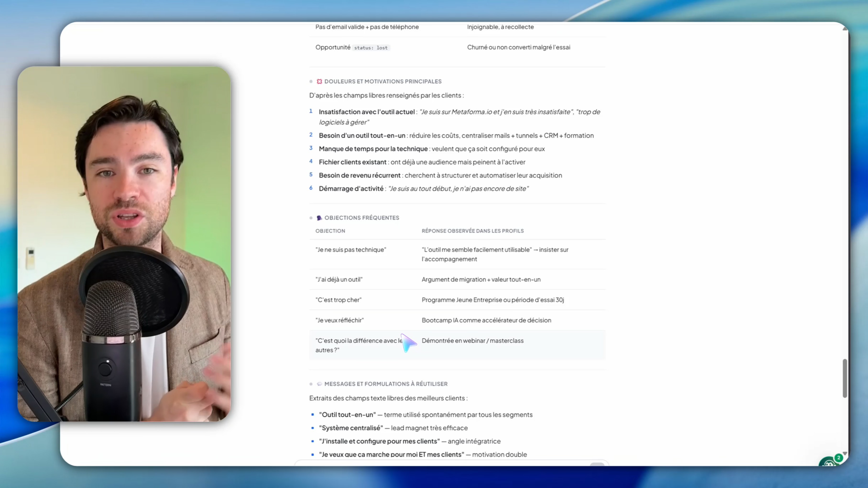
Task: Click heading "MESSAGES ET FORMULATIONS À RÉUTILISER"
Action: [x=386, y=384]
